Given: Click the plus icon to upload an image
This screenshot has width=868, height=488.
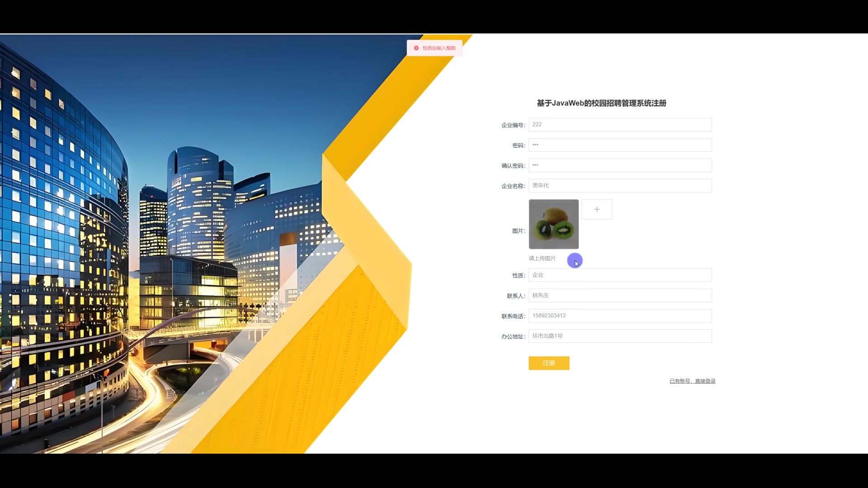Looking at the screenshot, I should [597, 210].
